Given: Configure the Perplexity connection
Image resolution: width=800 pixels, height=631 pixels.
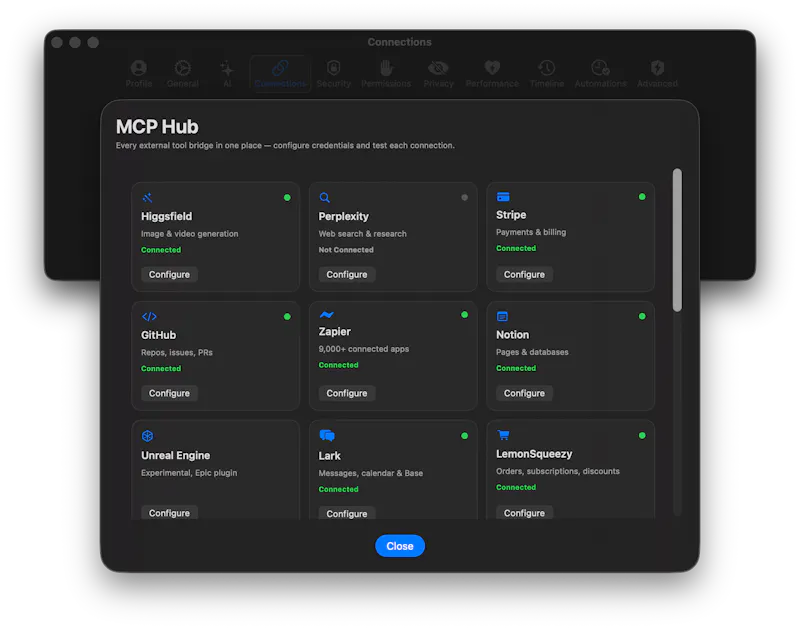Looking at the screenshot, I should [x=347, y=274].
